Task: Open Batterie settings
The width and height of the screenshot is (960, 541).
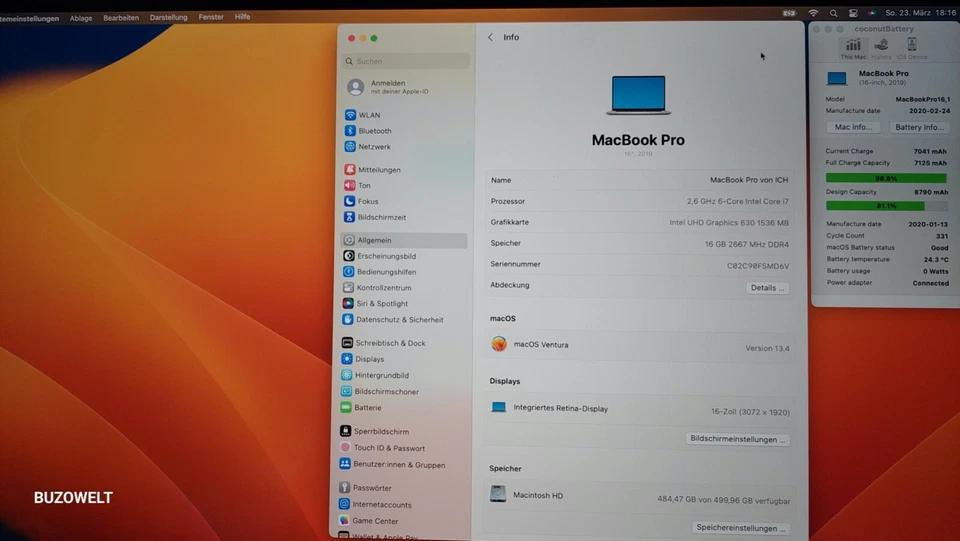Action: tap(361, 408)
